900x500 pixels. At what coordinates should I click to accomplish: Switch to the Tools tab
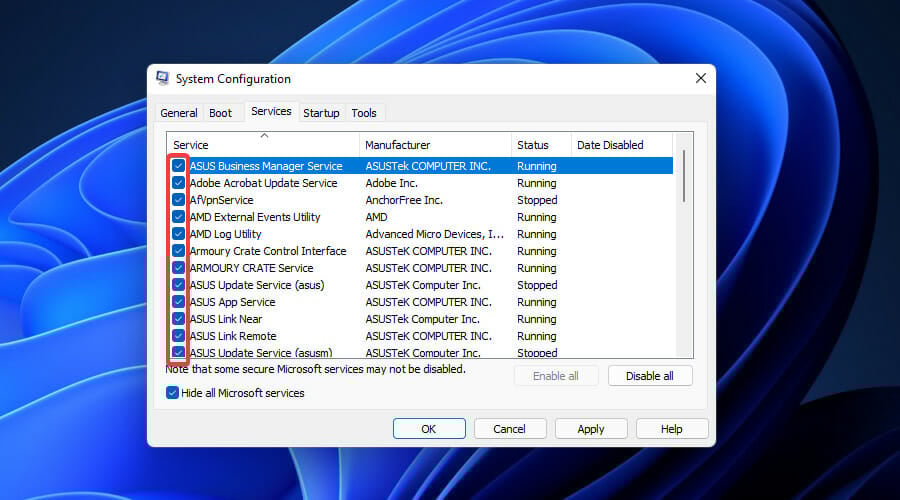click(x=364, y=113)
